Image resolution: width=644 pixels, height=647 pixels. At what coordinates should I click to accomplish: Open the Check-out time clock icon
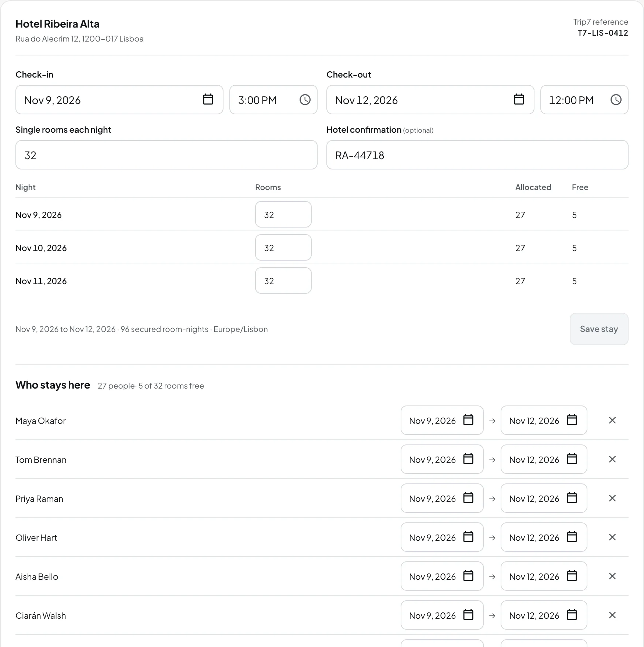pos(616,99)
